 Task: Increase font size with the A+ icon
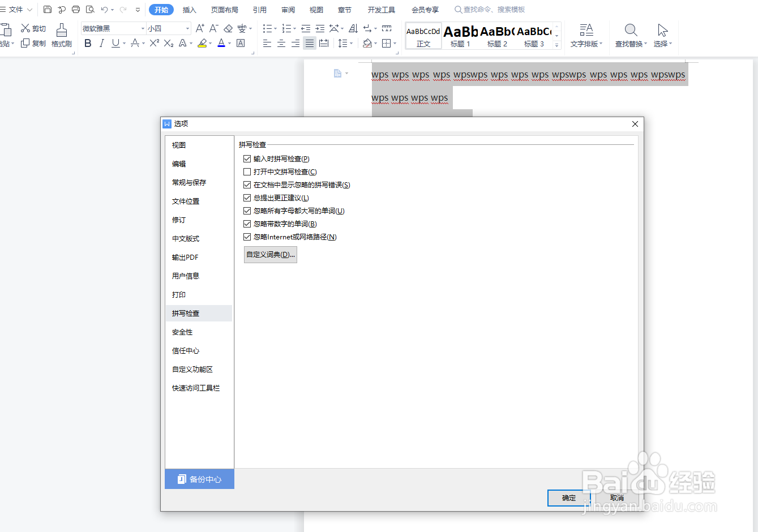click(x=200, y=28)
